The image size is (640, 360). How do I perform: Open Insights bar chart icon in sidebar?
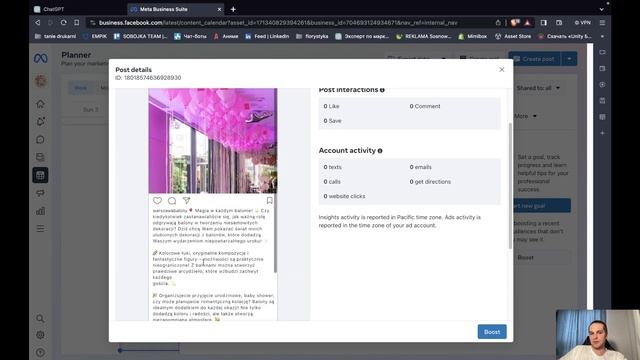pyautogui.click(x=40, y=211)
